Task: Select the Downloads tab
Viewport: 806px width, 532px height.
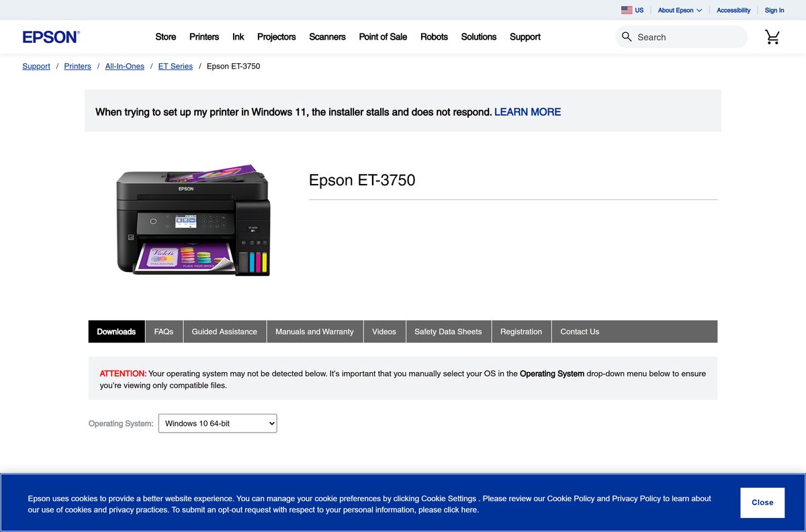Action: point(116,331)
